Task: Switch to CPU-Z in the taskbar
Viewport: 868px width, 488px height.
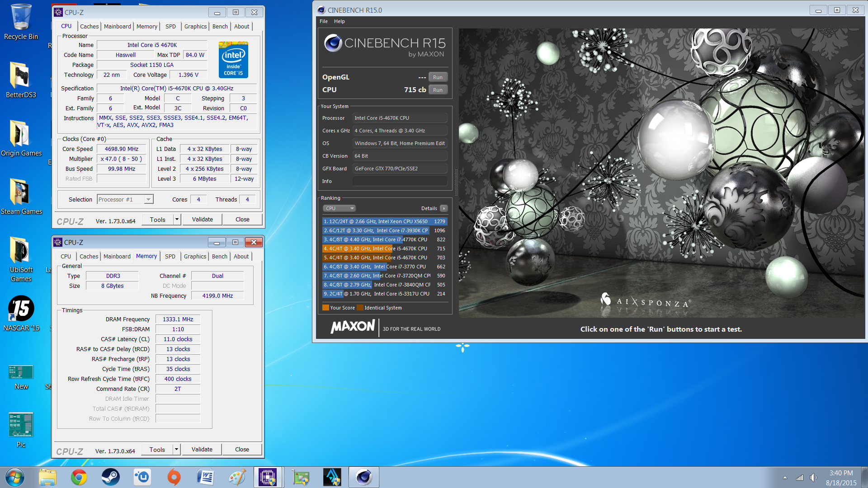Action: (268, 477)
